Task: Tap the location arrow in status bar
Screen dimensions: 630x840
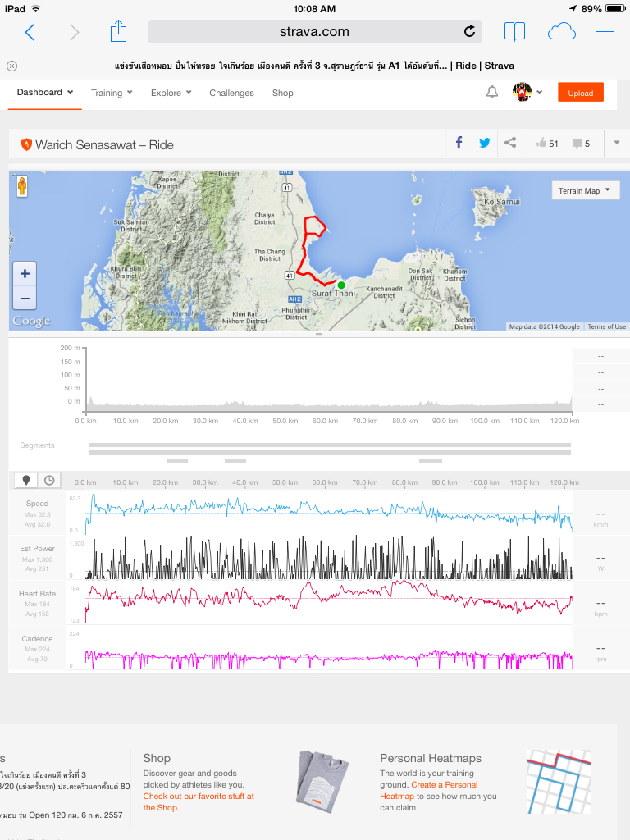Action: (x=573, y=8)
